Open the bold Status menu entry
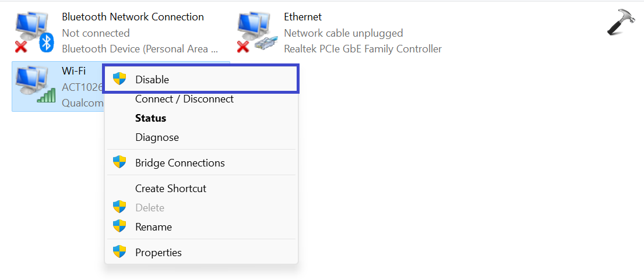644x280 pixels. [150, 118]
